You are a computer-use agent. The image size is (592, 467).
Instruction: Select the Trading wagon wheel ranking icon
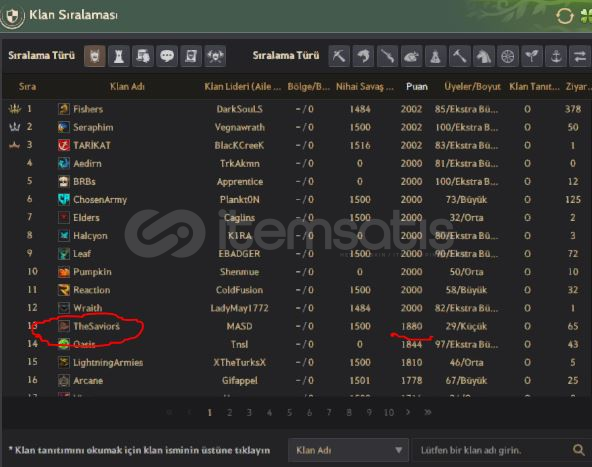coord(507,56)
